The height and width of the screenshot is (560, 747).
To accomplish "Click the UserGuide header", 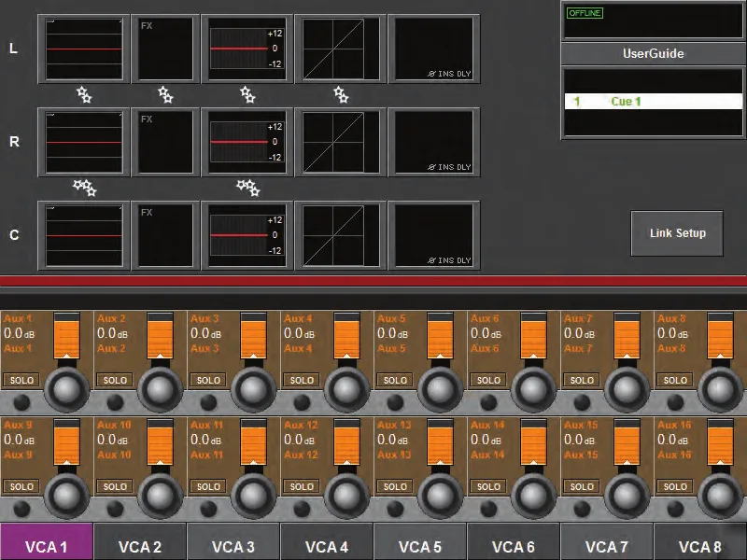I will point(653,53).
